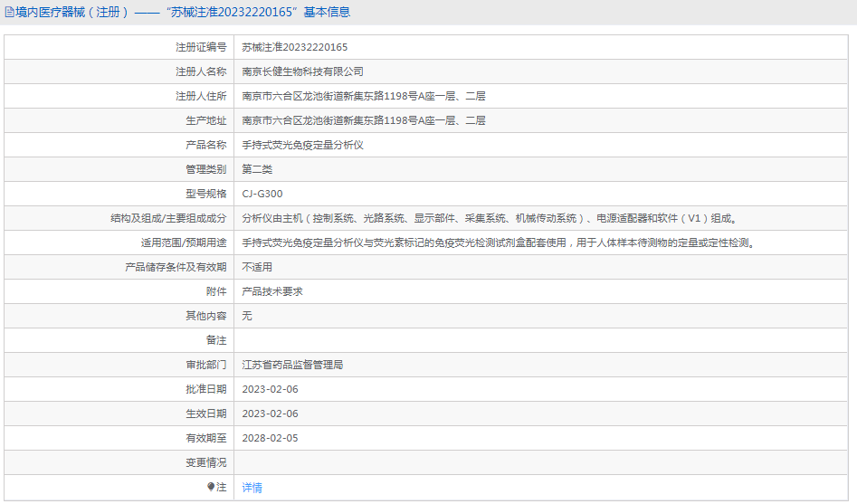
Task: Click the 产品储存条件及有效期 label
Action: [176, 267]
